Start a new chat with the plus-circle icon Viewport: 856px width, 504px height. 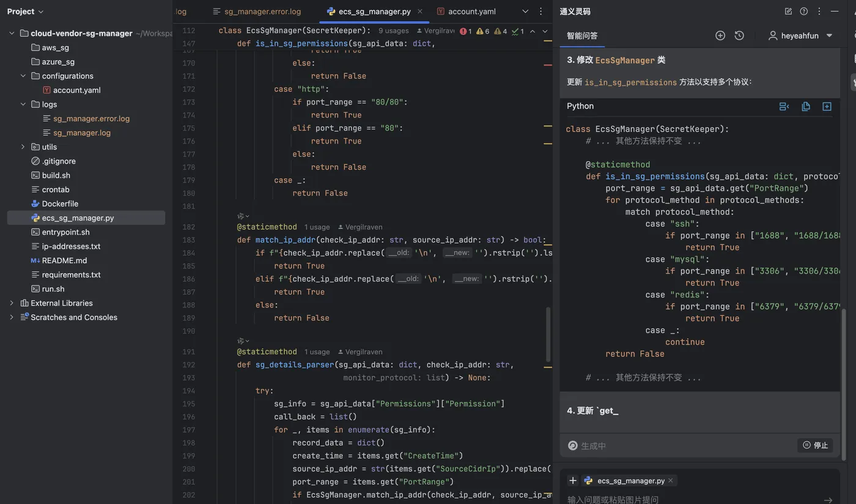tap(720, 35)
